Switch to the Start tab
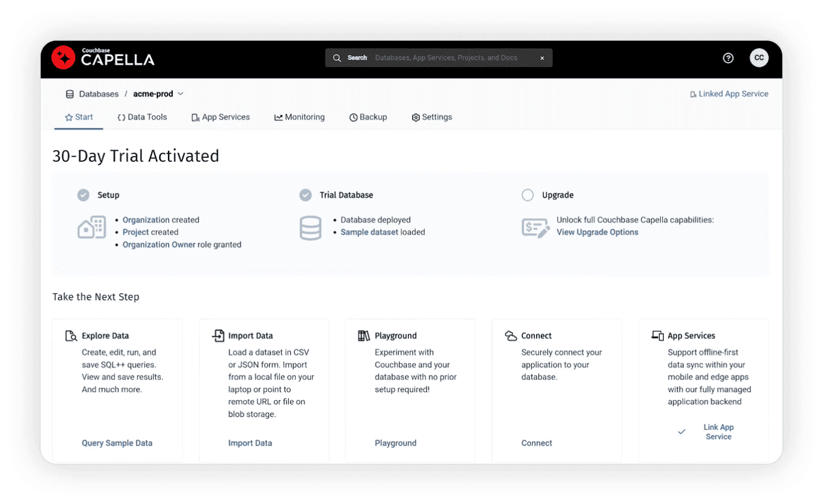Screen dimensions: 823x504 click(79, 117)
